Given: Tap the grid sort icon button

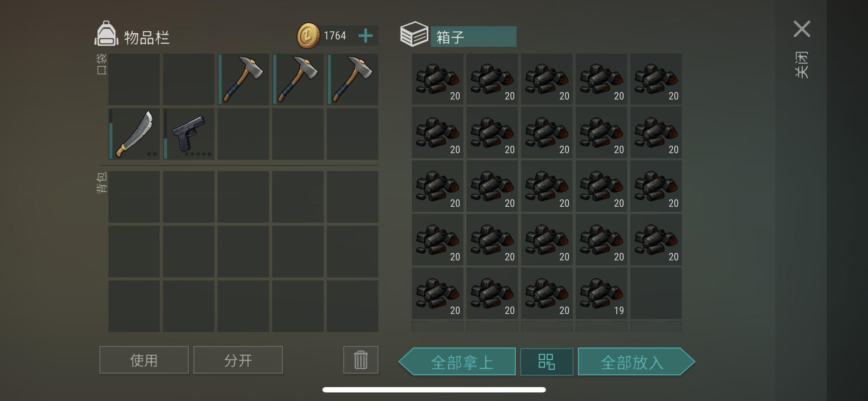Looking at the screenshot, I should pos(547,362).
